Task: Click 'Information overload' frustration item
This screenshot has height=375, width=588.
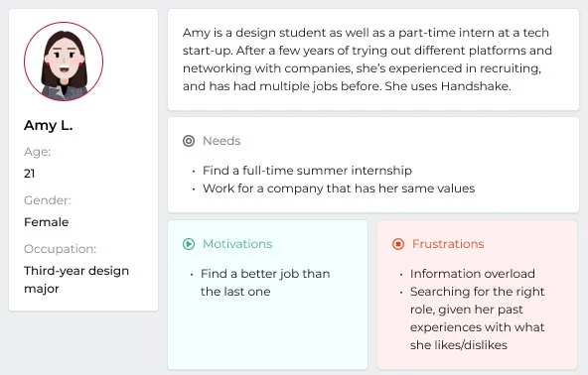Action: point(473,274)
